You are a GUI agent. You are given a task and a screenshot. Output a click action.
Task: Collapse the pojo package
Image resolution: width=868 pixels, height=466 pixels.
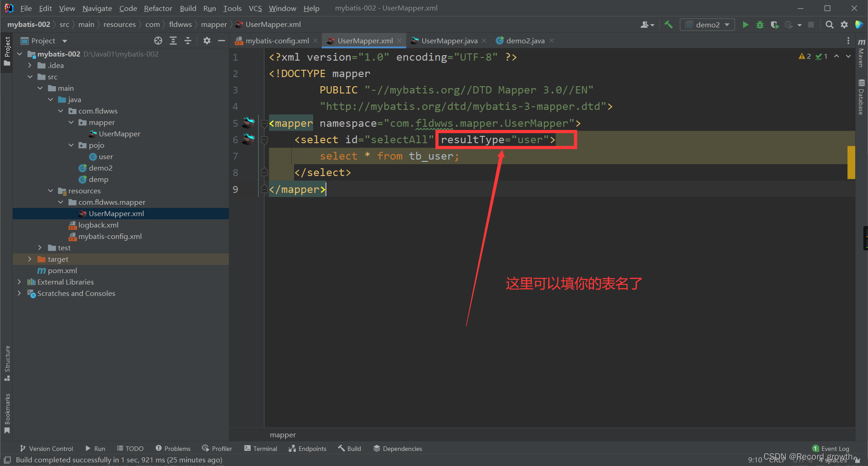click(71, 145)
